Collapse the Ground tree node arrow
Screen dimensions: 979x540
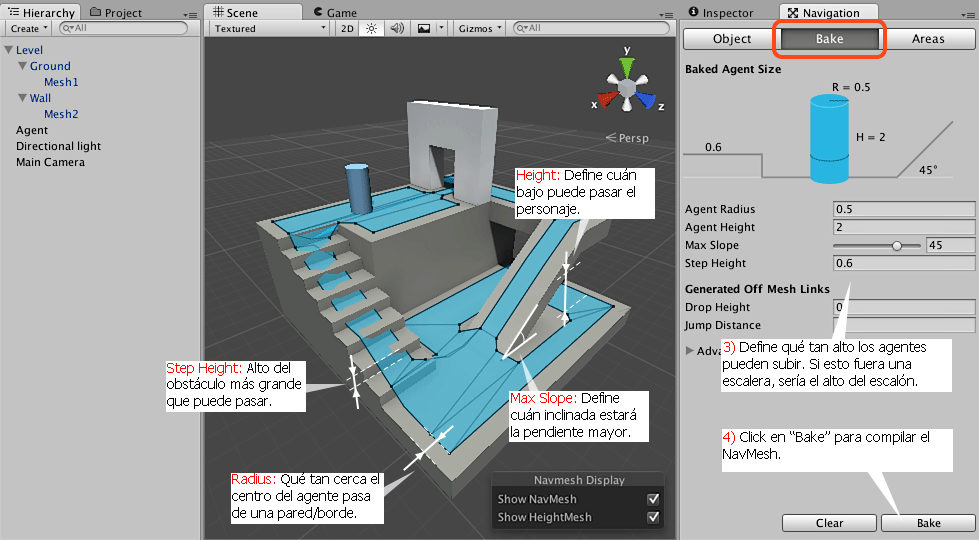pos(22,66)
